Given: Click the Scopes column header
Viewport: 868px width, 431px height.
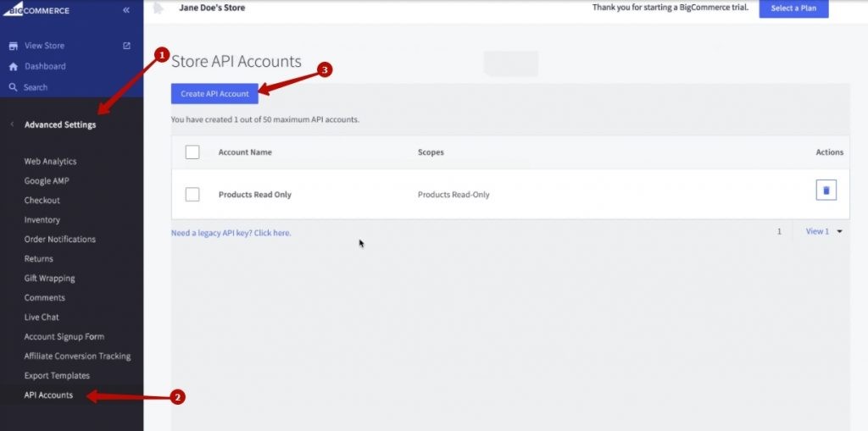Looking at the screenshot, I should 431,152.
